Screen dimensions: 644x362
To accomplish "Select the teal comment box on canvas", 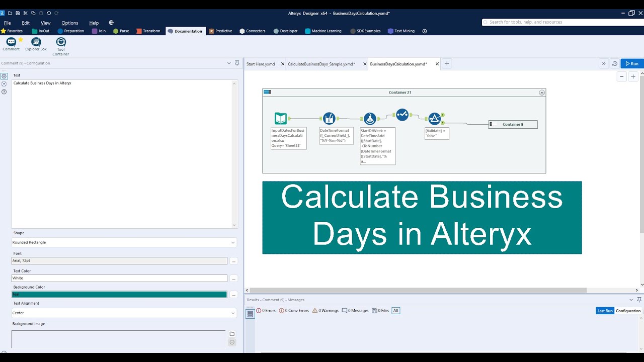I will 422,218.
